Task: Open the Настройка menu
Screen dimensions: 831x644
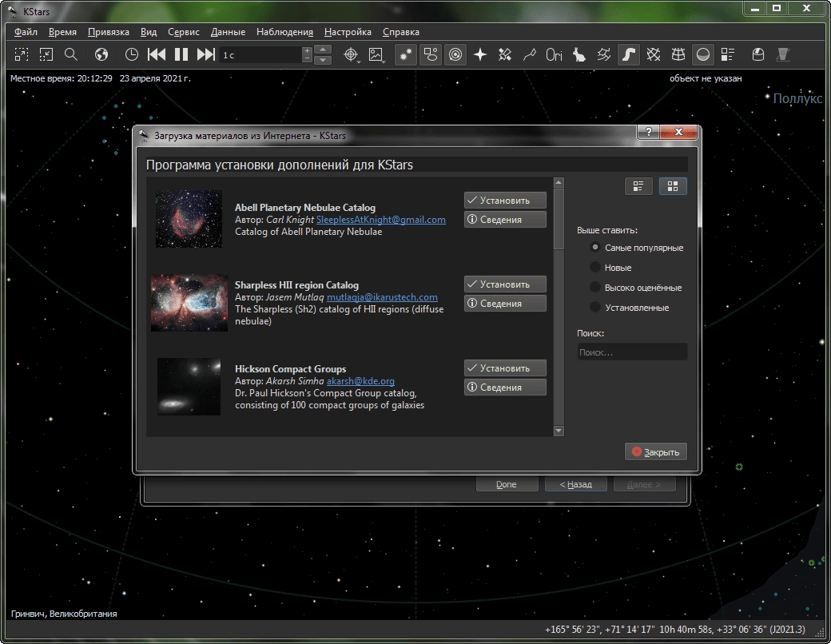Action: coord(348,32)
